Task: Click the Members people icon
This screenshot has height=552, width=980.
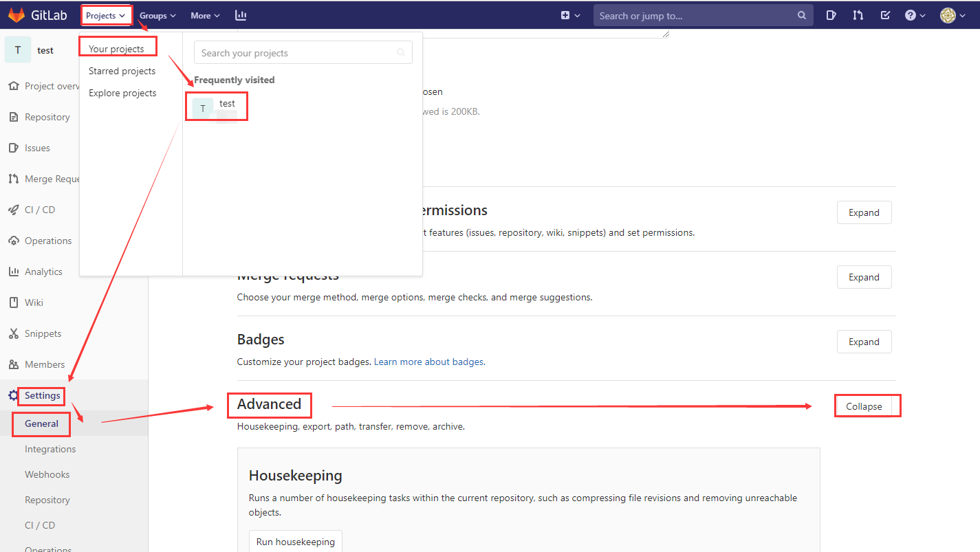Action: (x=13, y=364)
